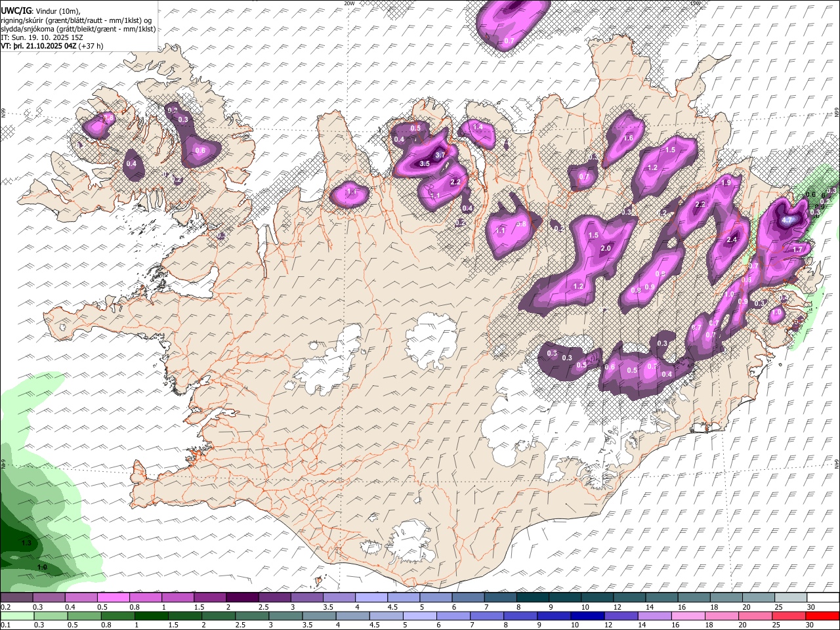Click the bright red 30 swatch in lower legend row
This screenshot has height=630, width=840.
click(x=822, y=616)
